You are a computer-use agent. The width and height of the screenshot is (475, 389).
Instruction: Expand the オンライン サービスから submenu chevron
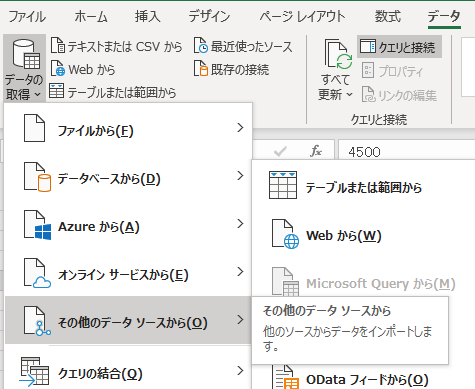240,271
